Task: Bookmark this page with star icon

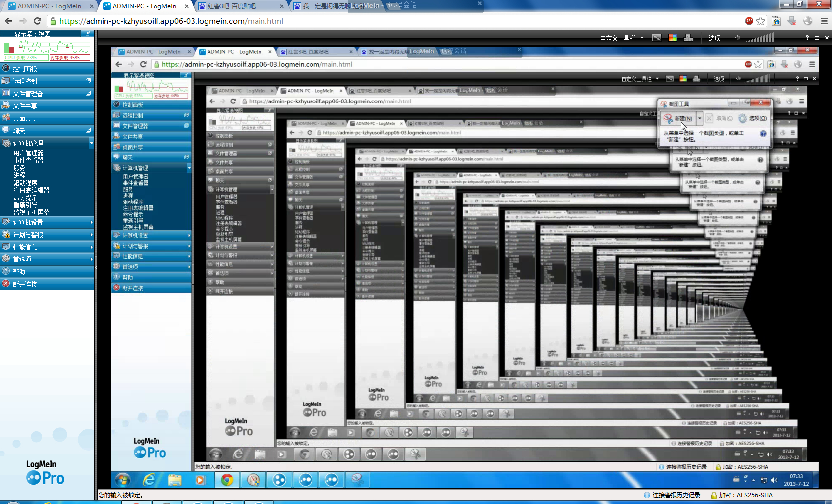Action: [x=761, y=21]
